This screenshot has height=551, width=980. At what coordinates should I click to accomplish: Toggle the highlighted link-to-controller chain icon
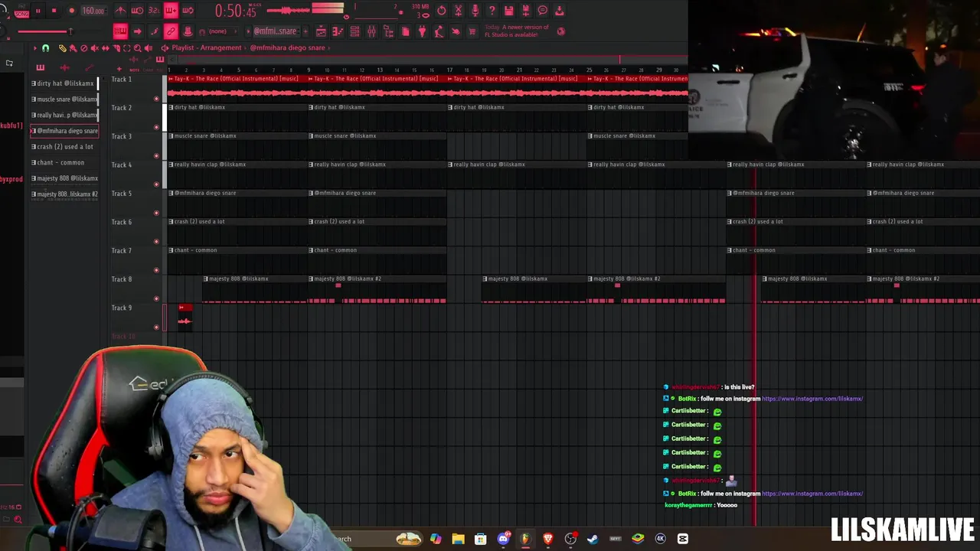click(x=171, y=31)
